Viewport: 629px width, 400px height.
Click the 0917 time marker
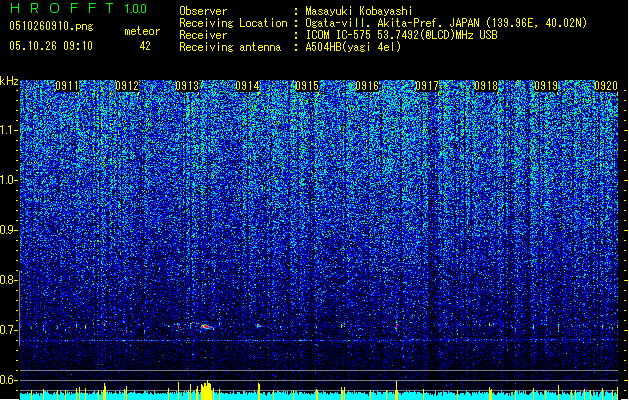coord(427,86)
